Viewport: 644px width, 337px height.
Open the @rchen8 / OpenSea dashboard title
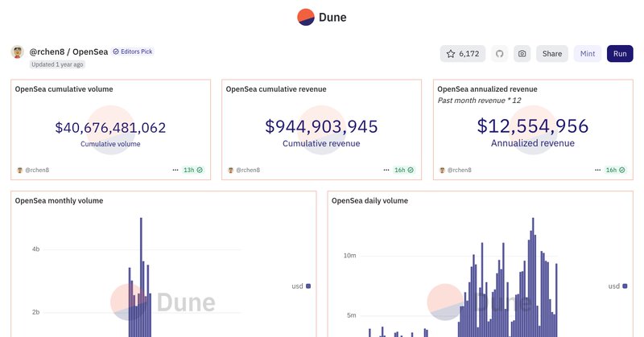point(68,51)
